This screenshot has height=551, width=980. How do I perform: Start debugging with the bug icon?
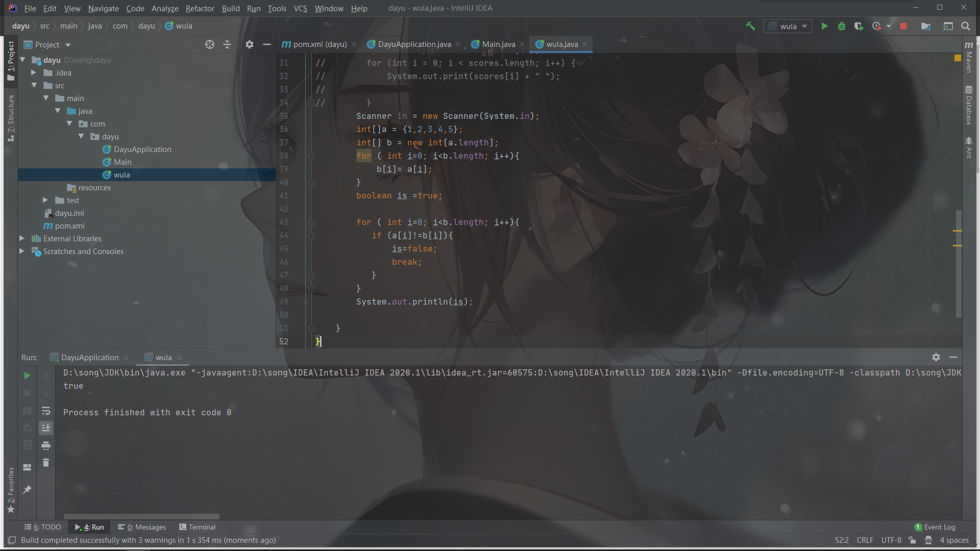click(x=842, y=26)
